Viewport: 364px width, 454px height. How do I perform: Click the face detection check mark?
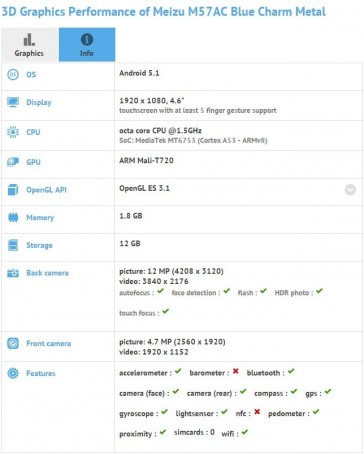pyautogui.click(x=227, y=291)
